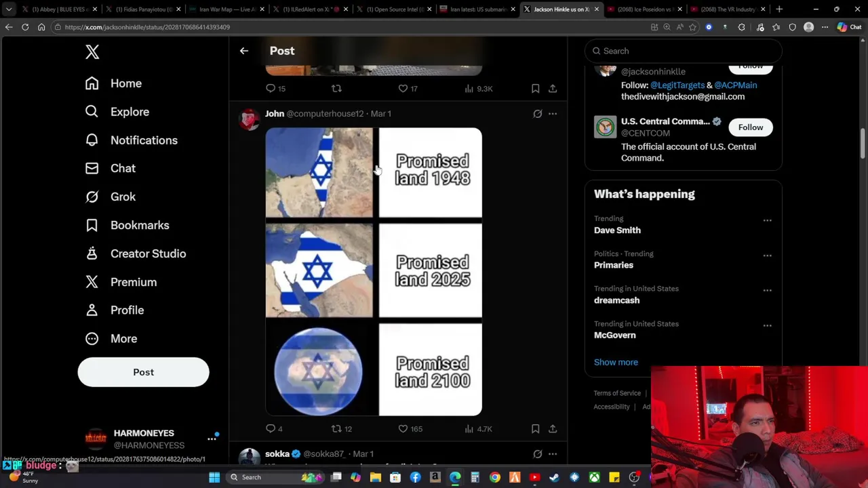
Task: Repost the upper post above John's
Action: click(x=336, y=88)
